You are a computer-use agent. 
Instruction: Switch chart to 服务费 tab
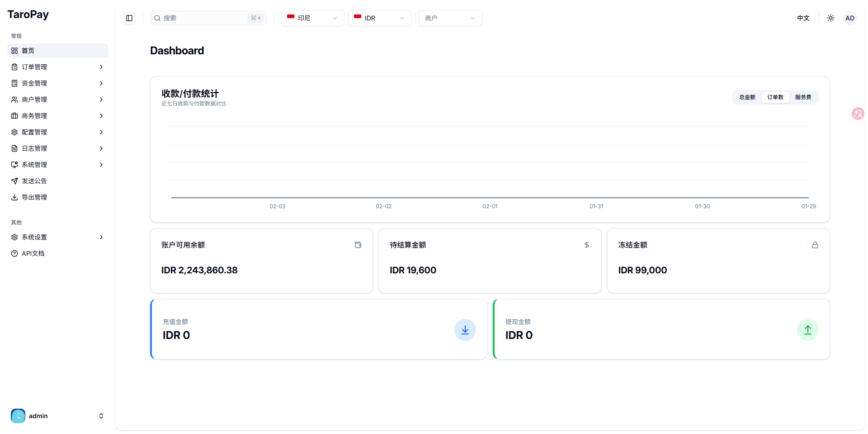(x=803, y=97)
